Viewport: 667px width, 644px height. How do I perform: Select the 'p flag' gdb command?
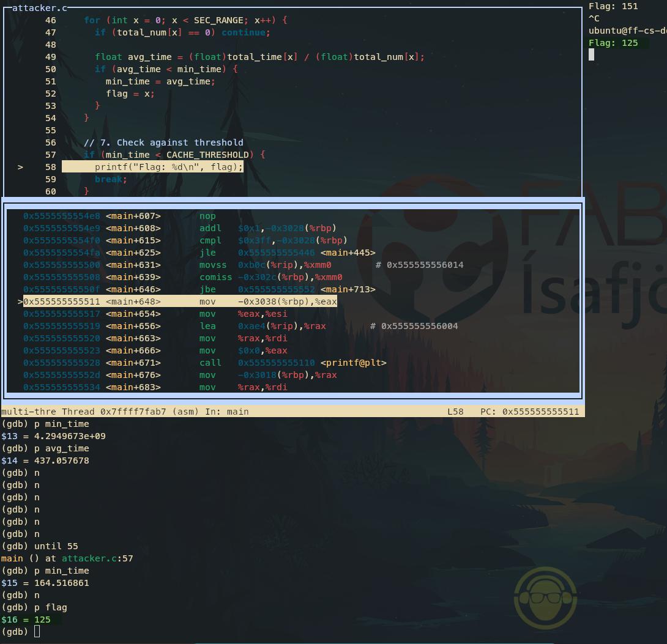point(51,607)
